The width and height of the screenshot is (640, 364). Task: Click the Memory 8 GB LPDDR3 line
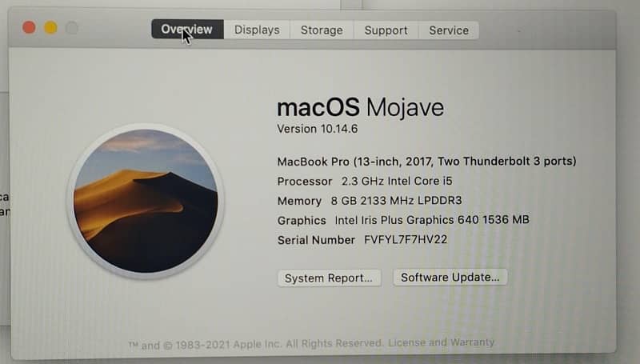coord(370,200)
